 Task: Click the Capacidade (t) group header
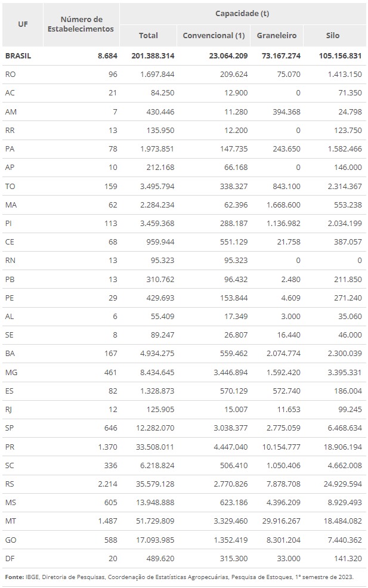242,14
